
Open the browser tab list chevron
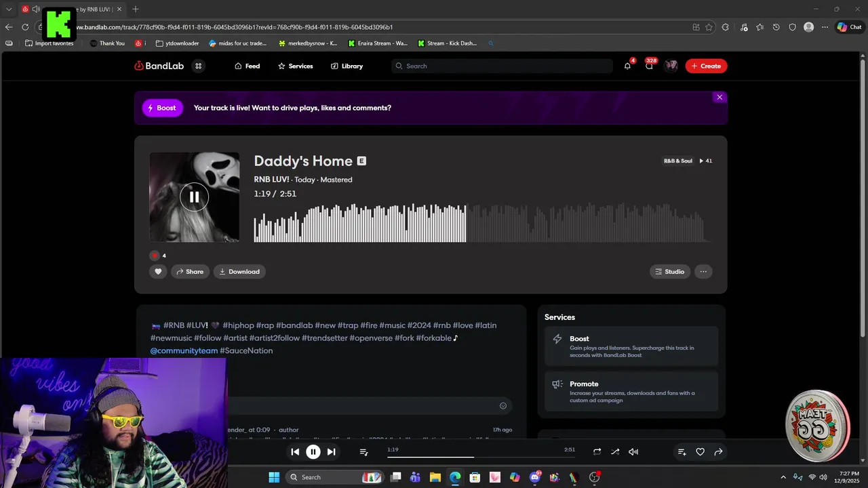(9, 9)
